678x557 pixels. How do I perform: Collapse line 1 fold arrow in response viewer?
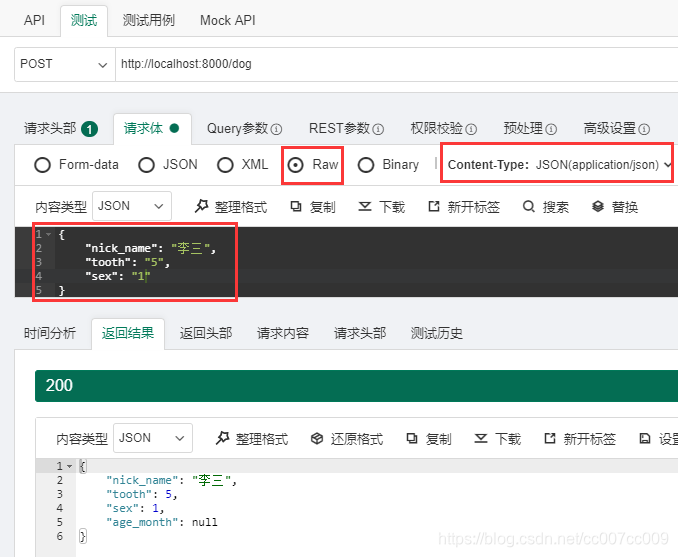[x=70, y=466]
